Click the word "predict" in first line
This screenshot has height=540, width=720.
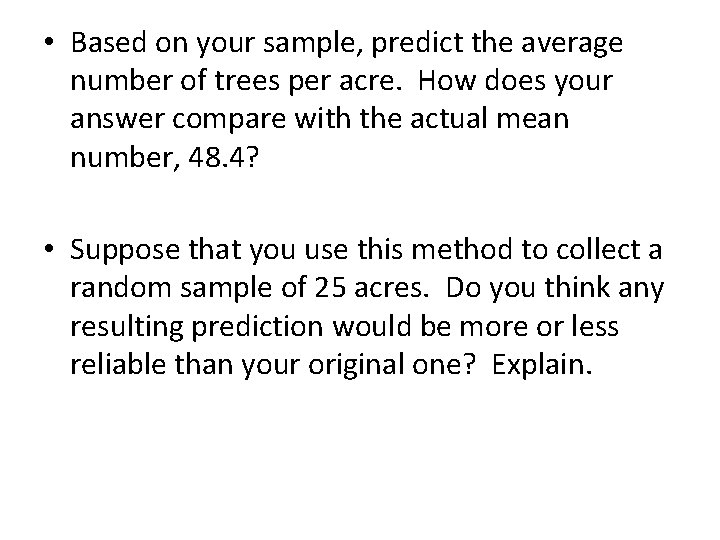coord(417,44)
